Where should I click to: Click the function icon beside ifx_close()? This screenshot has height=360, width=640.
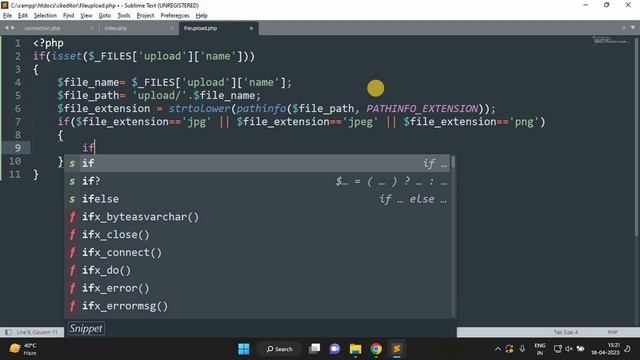click(72, 235)
